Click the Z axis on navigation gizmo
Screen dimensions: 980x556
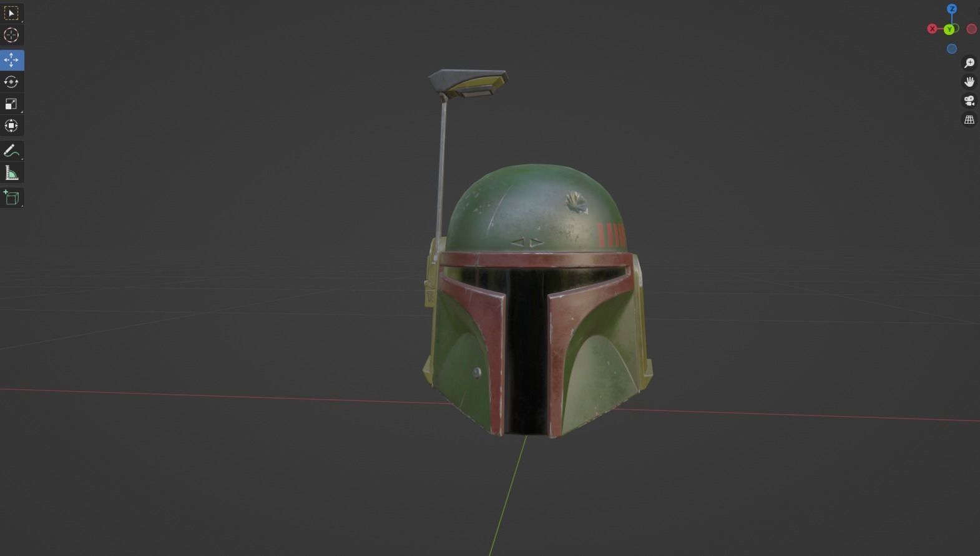[x=952, y=9]
